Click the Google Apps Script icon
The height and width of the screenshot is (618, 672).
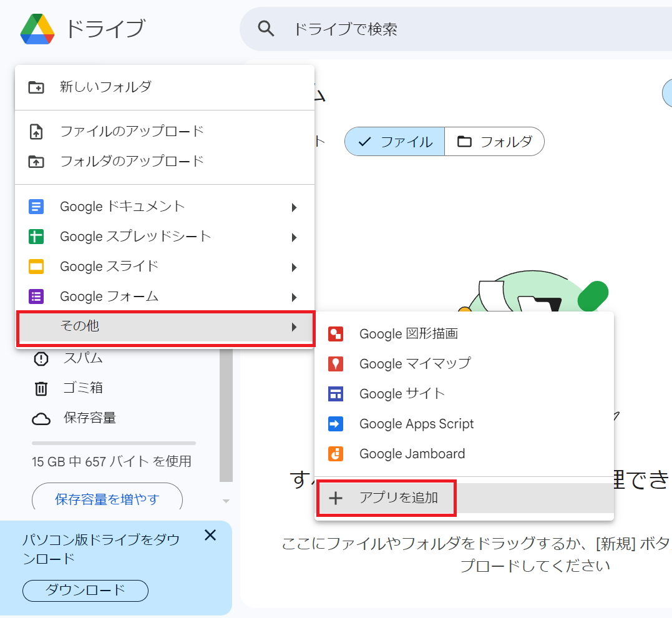point(337,424)
